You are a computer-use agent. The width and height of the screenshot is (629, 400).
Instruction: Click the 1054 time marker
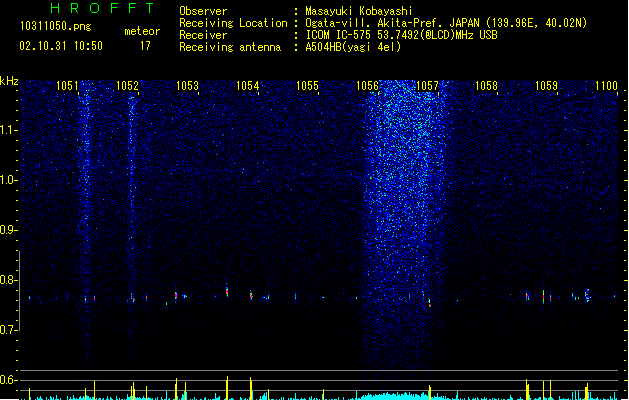pyautogui.click(x=248, y=86)
